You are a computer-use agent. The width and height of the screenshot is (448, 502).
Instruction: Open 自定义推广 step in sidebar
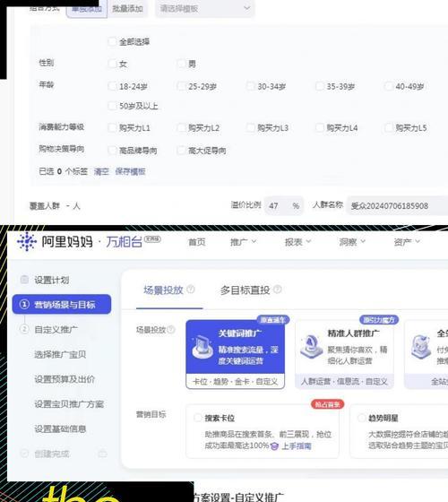[x=56, y=329]
